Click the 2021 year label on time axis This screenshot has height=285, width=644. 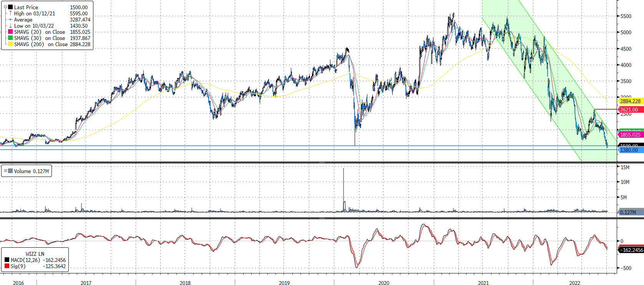pyautogui.click(x=483, y=283)
